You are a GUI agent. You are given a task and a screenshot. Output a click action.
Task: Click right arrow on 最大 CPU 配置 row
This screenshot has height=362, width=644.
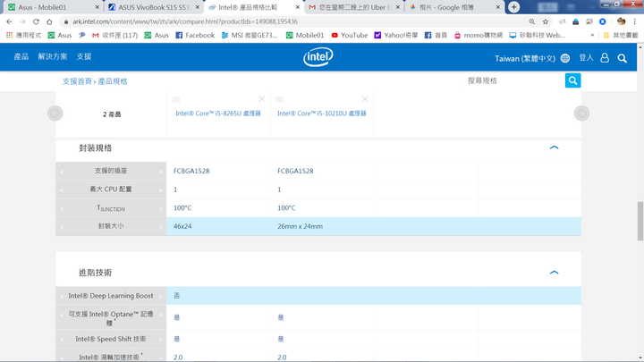pyautogui.click(x=161, y=189)
